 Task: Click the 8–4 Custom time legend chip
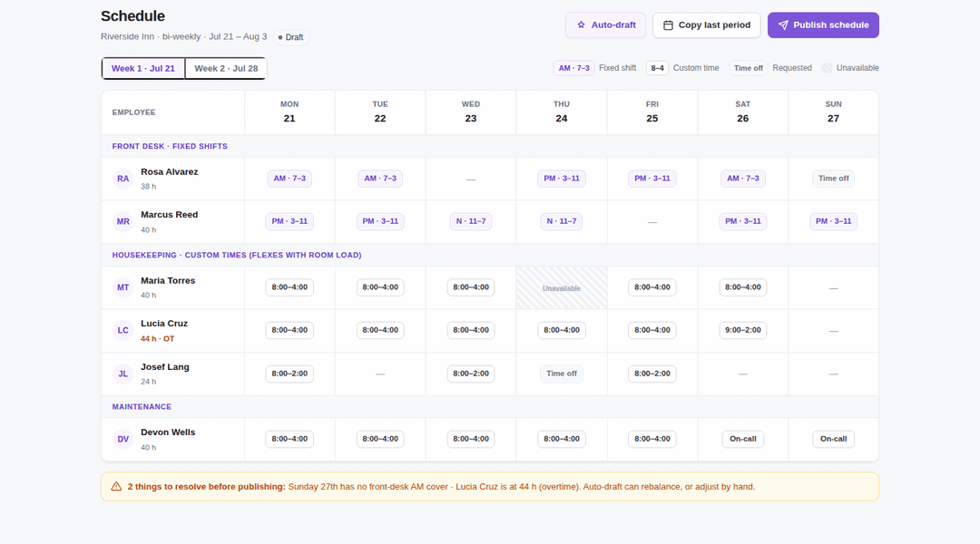point(658,68)
